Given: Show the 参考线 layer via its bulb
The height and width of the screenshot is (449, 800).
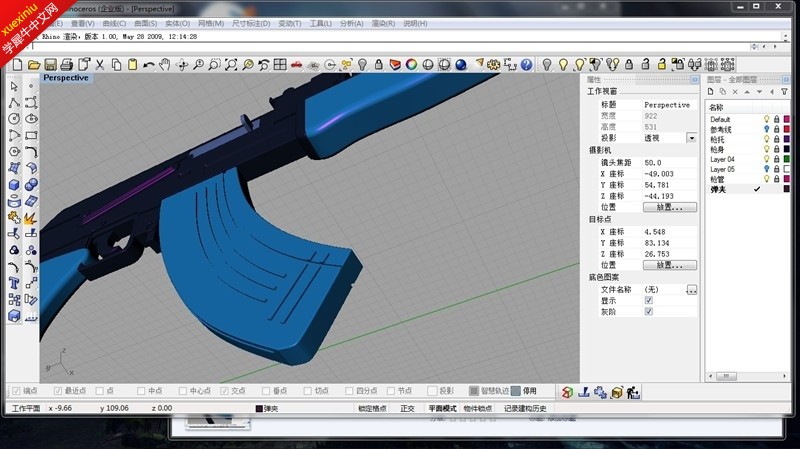Looking at the screenshot, I should click(x=766, y=129).
